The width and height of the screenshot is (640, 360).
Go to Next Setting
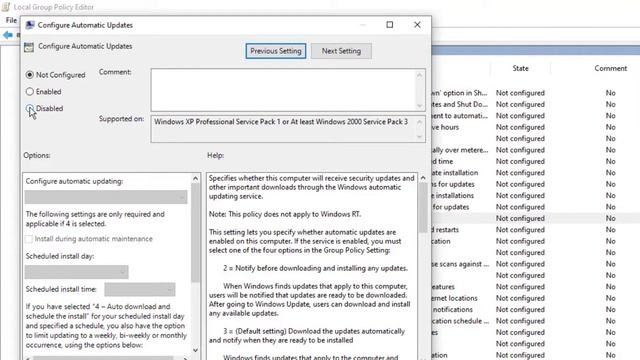(341, 51)
